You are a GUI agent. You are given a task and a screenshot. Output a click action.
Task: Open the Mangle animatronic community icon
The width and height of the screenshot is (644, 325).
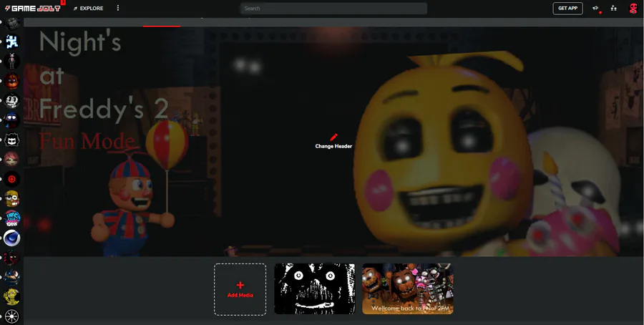click(12, 61)
